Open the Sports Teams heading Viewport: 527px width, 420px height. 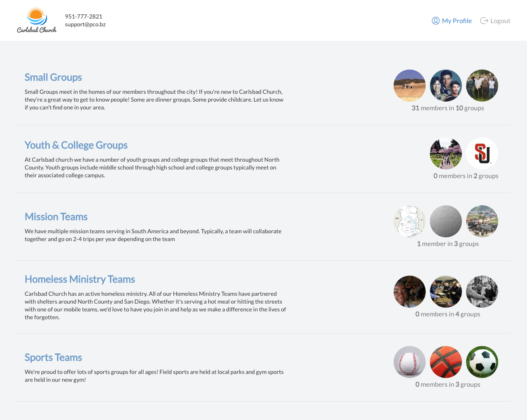(53, 357)
